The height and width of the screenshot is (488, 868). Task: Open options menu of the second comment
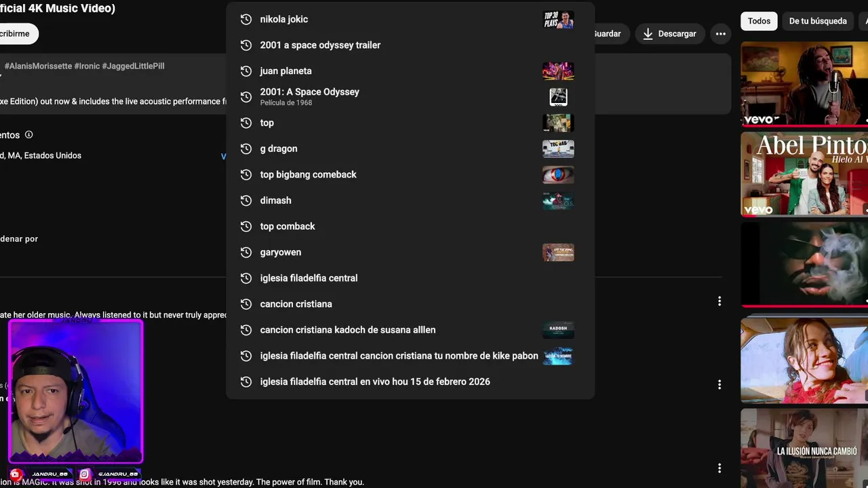pos(719,384)
